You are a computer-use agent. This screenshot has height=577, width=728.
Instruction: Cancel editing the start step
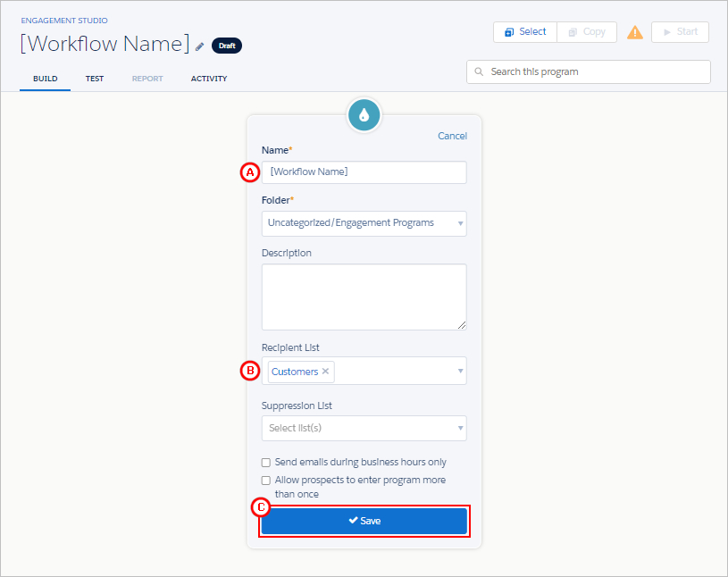click(452, 136)
